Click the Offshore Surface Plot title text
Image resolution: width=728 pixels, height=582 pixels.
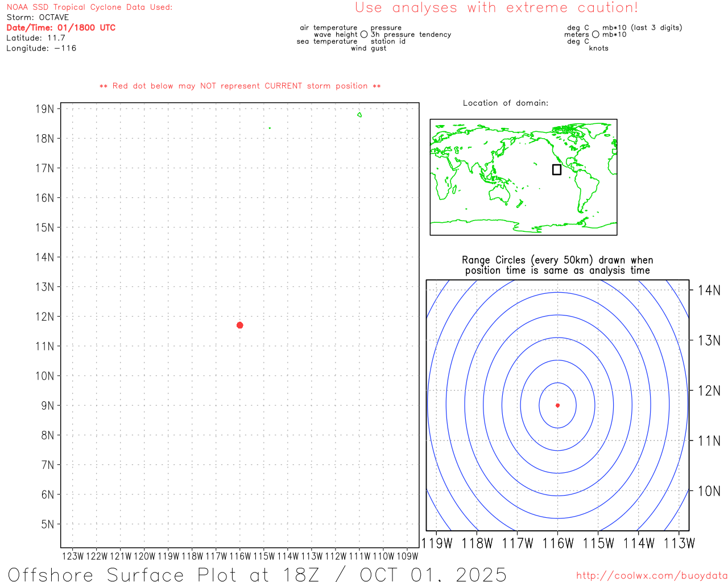tap(257, 574)
